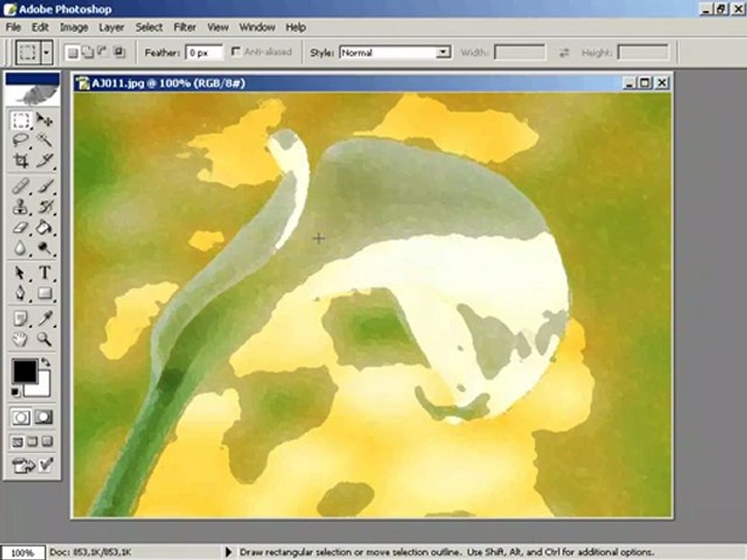Reset default foreground and background colors
Image resolution: width=747 pixels, height=560 pixels.
point(16,392)
